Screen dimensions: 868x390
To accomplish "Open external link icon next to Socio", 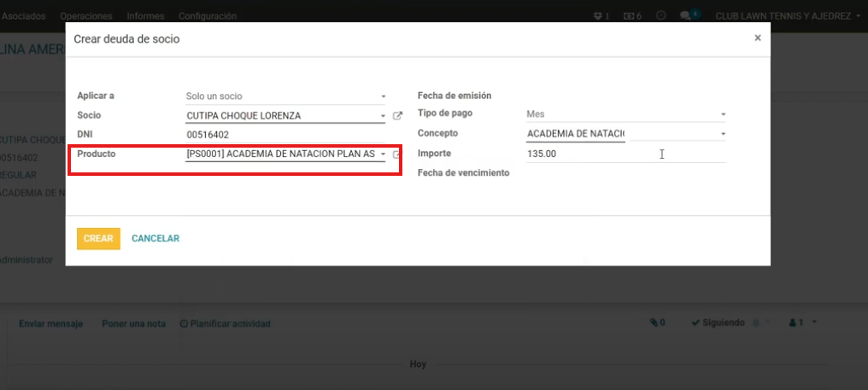I will (397, 116).
